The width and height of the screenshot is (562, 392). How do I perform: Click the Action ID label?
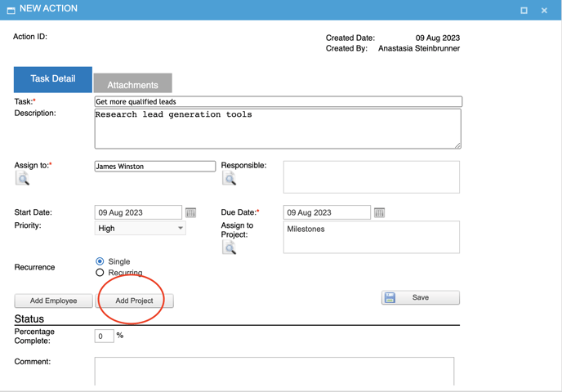[30, 37]
